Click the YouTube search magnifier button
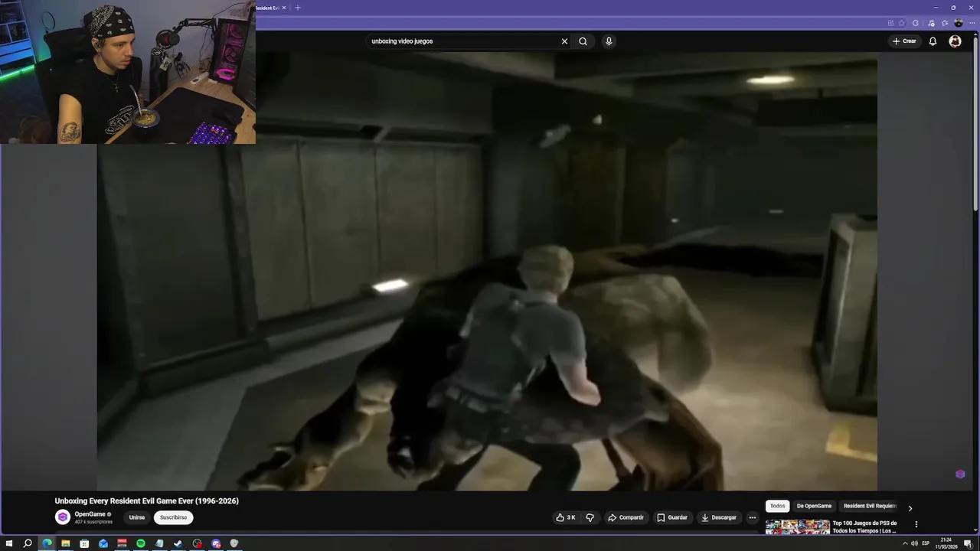Image resolution: width=980 pixels, height=551 pixels. (583, 41)
